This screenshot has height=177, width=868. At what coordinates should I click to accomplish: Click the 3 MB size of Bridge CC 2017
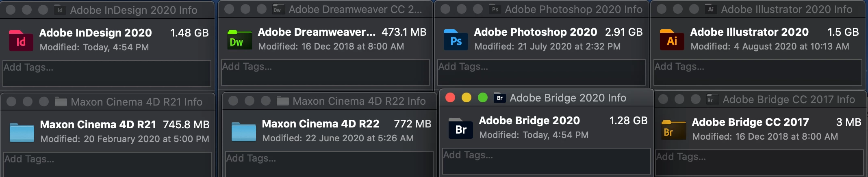pos(848,122)
